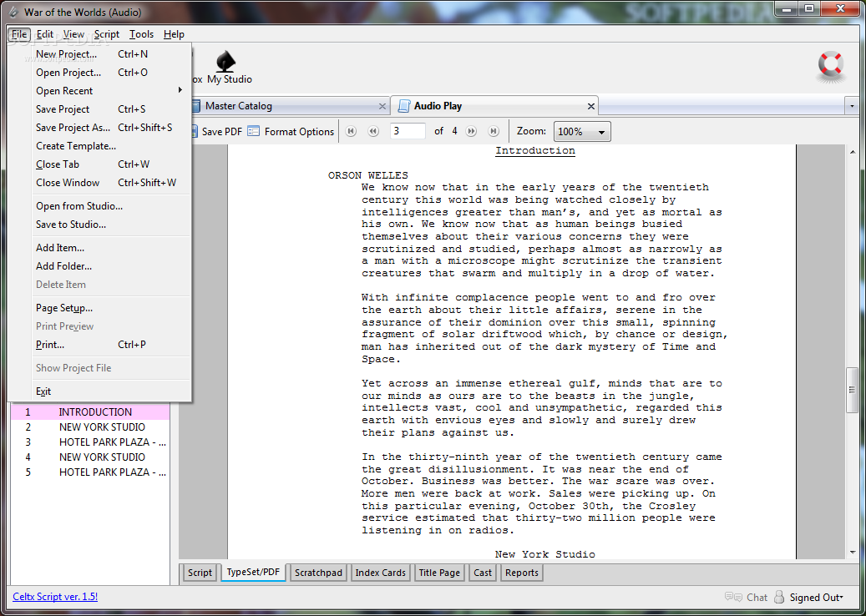
Task: Click the vertical scrollbar thumb
Action: 852,391
